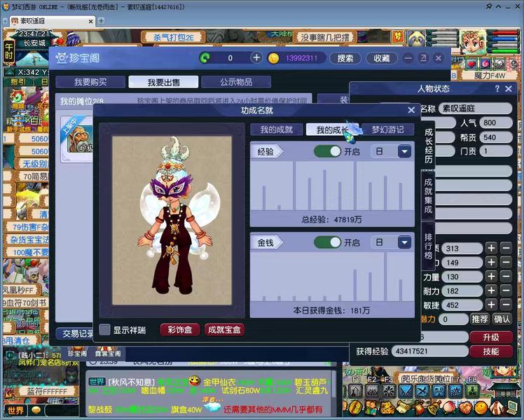Click the 推荐 button next to 潜力
The width and height of the screenshot is (524, 420).
point(480,319)
